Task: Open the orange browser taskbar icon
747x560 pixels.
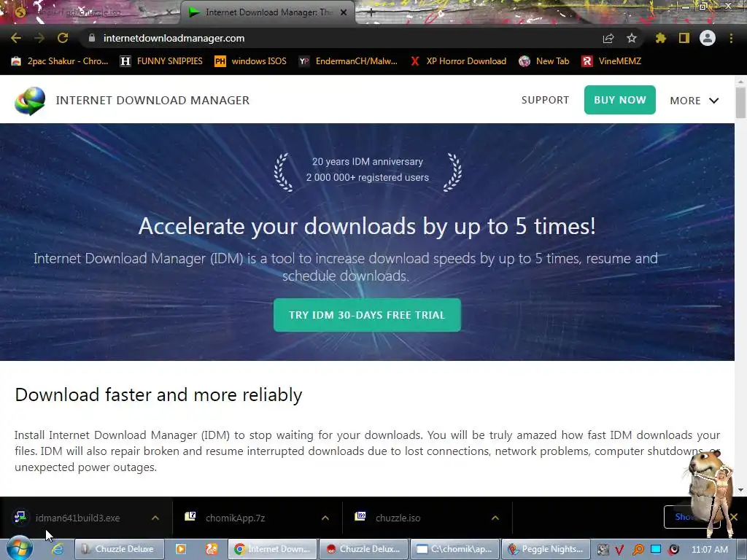Action: tap(212, 549)
